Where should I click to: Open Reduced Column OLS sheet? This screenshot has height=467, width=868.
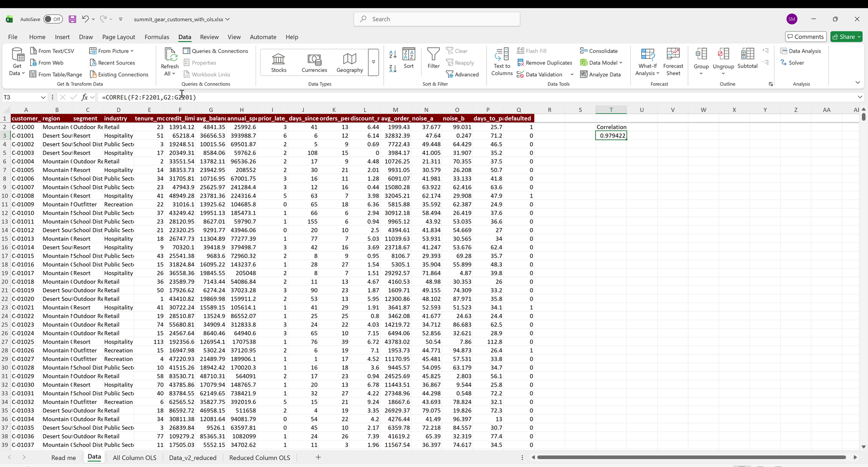pos(259,458)
